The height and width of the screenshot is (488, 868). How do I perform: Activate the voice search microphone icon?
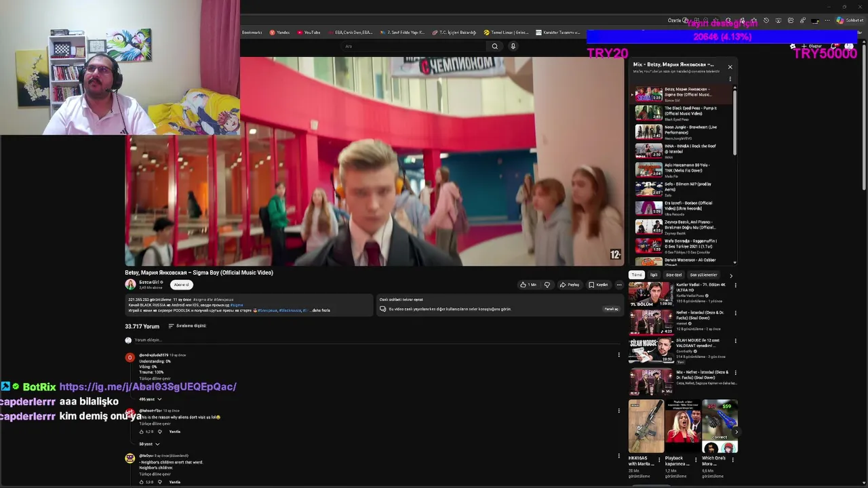click(x=513, y=46)
